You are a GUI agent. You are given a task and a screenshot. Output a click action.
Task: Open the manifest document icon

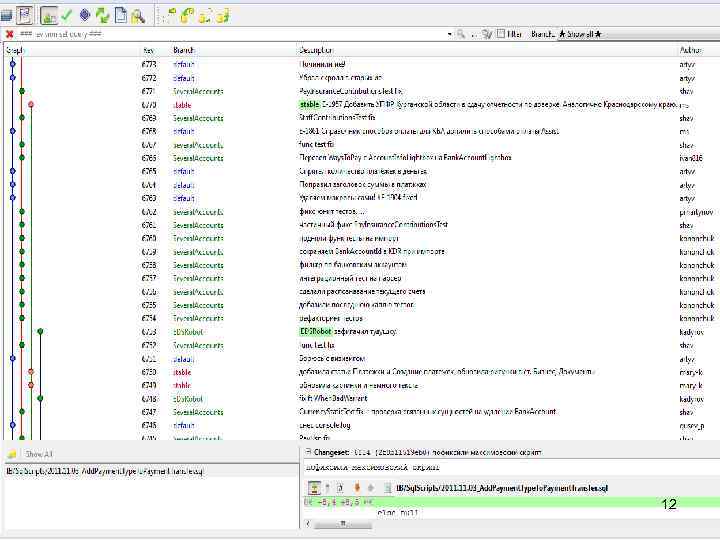(120, 16)
